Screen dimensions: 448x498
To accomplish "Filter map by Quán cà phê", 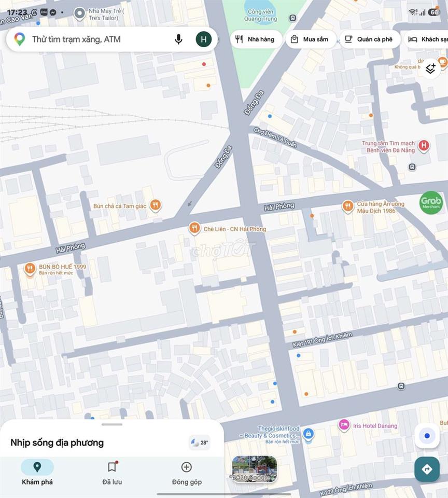I will click(370, 39).
